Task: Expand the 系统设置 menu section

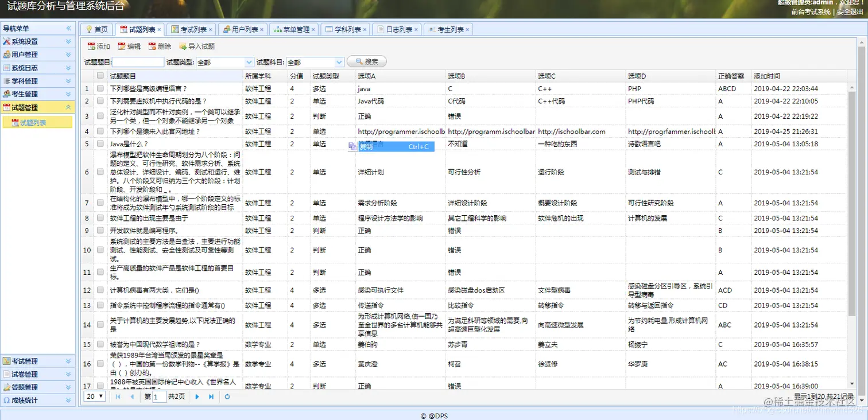Action: 68,41
